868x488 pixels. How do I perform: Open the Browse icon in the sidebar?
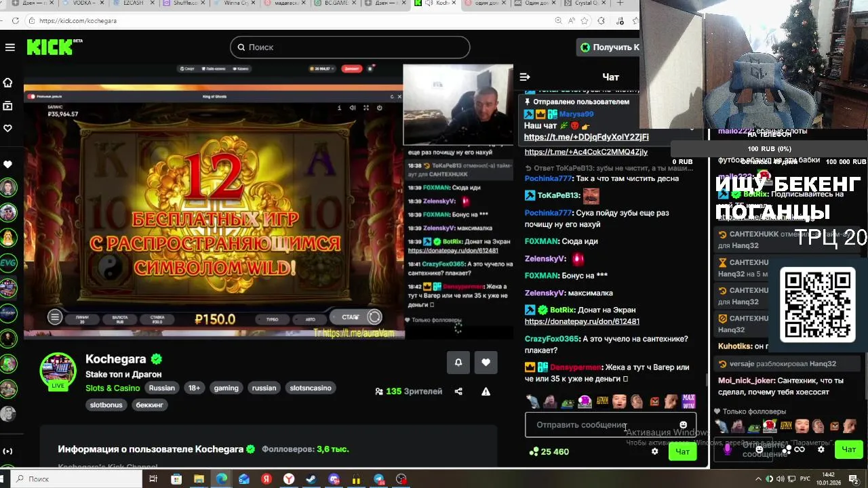pos(8,106)
